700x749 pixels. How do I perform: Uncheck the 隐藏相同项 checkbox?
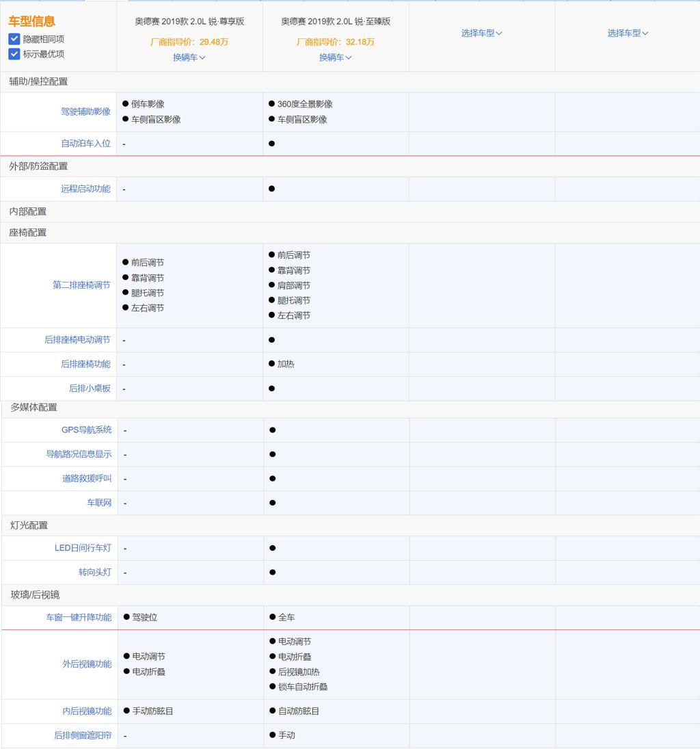(14, 39)
